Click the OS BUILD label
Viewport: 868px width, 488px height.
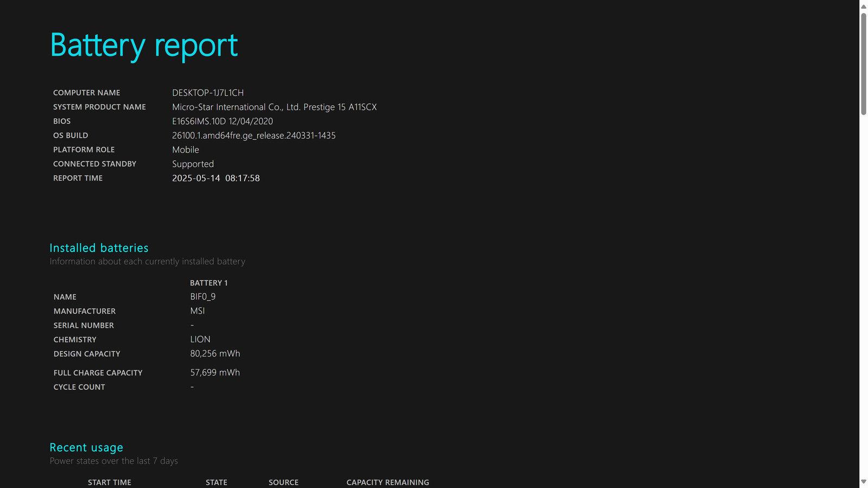click(71, 136)
